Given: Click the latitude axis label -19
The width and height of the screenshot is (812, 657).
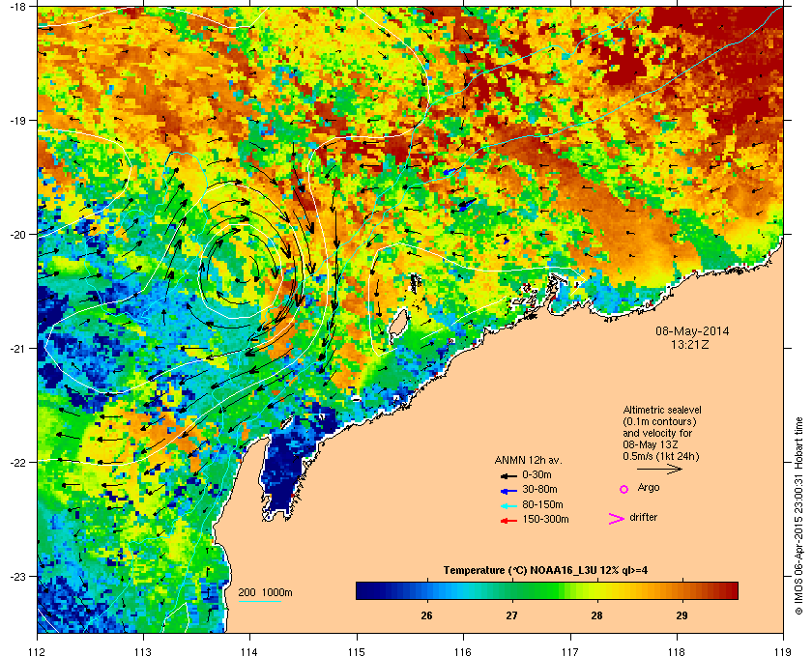Looking at the screenshot, I should coord(16,120).
